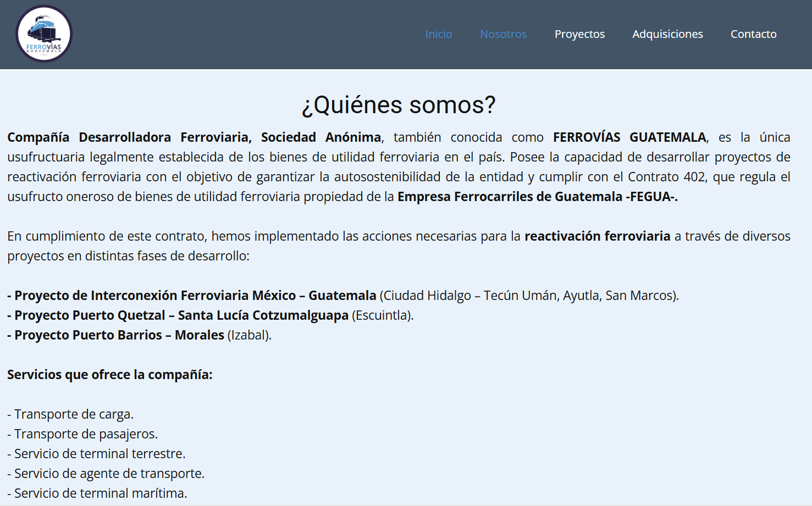Click the Servicios que ofrece la compañía heading
This screenshot has height=506, width=812.
pos(109,375)
